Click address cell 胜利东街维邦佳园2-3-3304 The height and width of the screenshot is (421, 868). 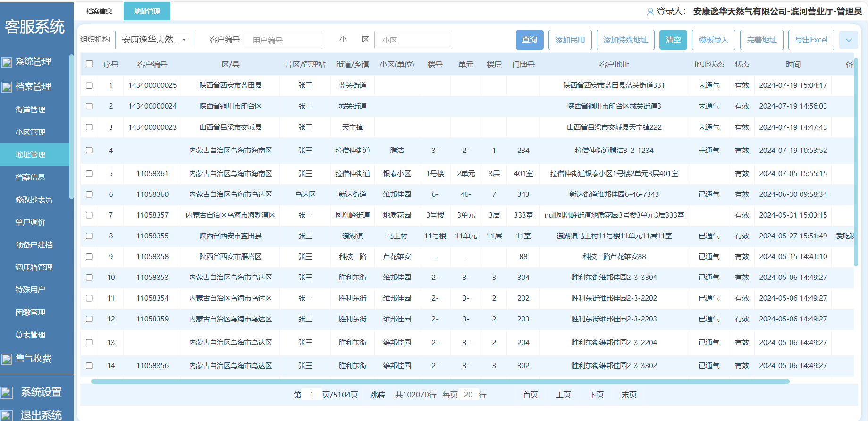(x=614, y=278)
